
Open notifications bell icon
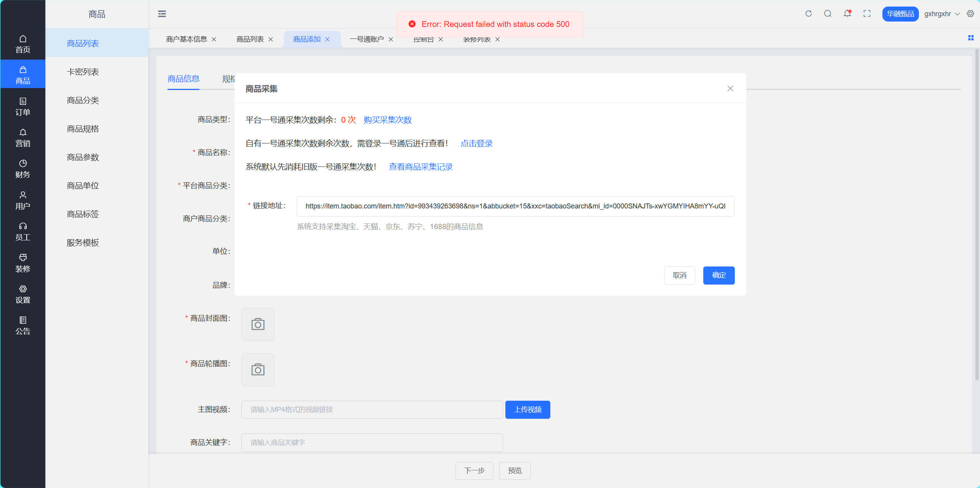click(x=847, y=14)
